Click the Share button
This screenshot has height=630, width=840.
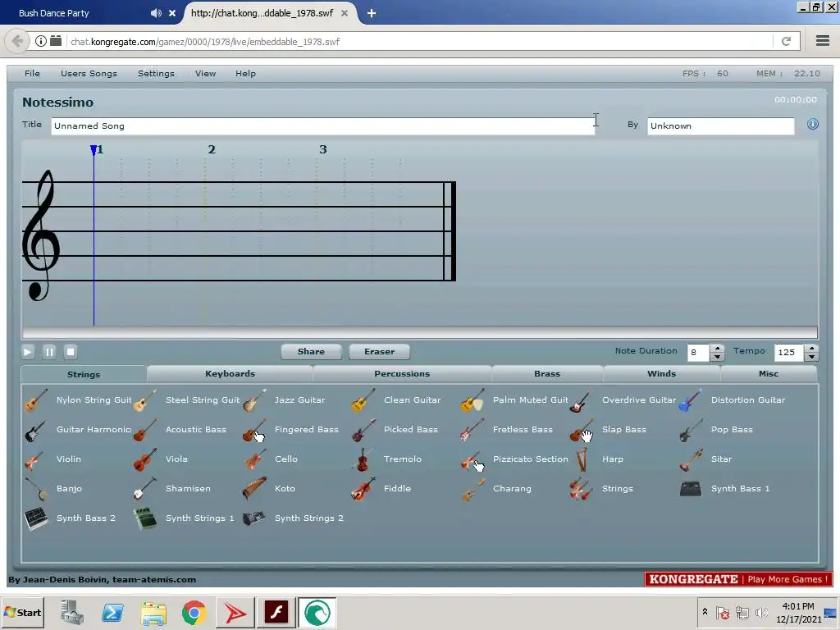coord(311,352)
